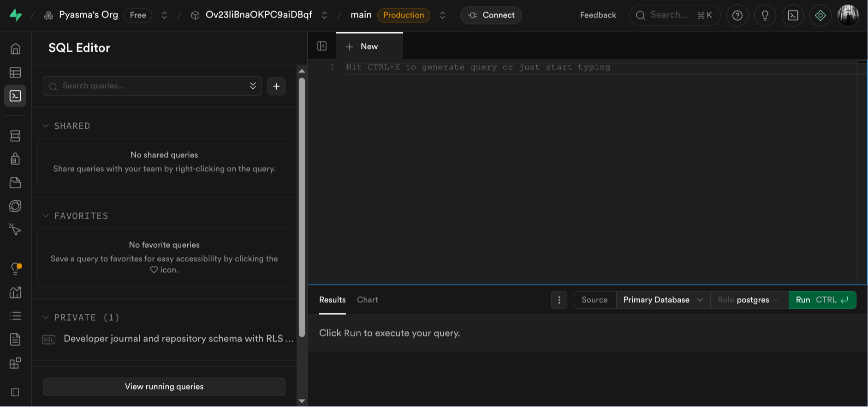
Task: Click the plus button to create a new query
Action: tap(276, 86)
